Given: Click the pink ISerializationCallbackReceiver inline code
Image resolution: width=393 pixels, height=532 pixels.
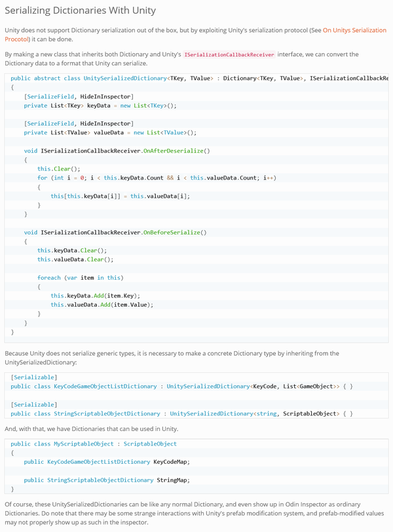Looking at the screenshot, I should (229, 54).
